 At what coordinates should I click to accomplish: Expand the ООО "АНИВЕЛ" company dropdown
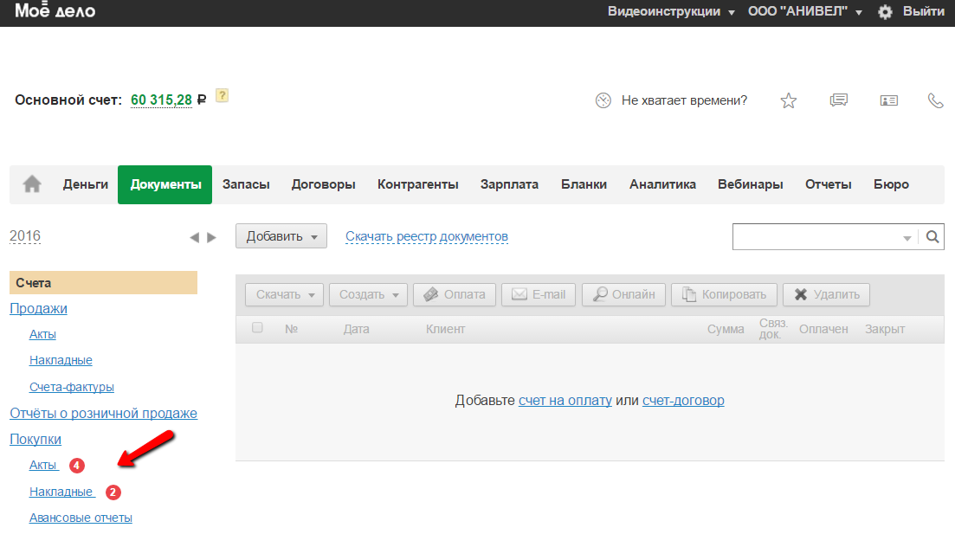click(805, 12)
